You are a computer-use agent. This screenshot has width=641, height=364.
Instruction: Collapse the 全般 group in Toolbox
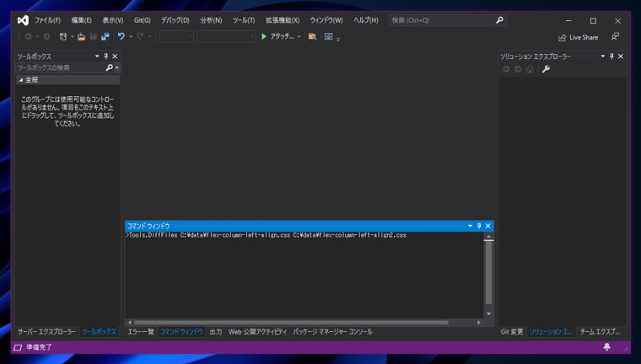(x=21, y=80)
